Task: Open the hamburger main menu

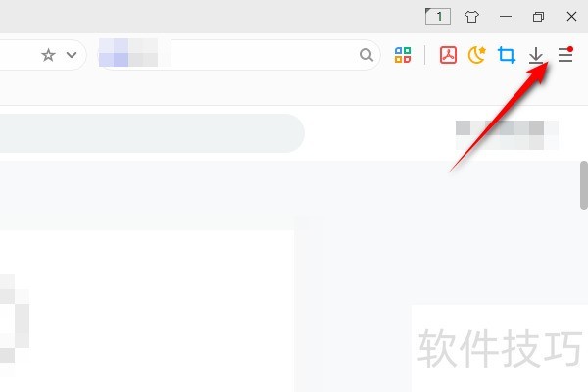Action: (x=565, y=55)
